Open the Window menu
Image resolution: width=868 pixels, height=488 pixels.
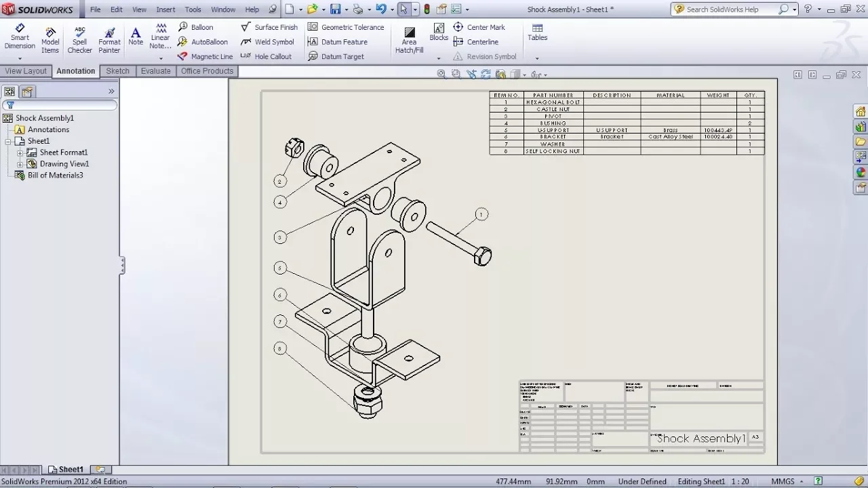[223, 9]
